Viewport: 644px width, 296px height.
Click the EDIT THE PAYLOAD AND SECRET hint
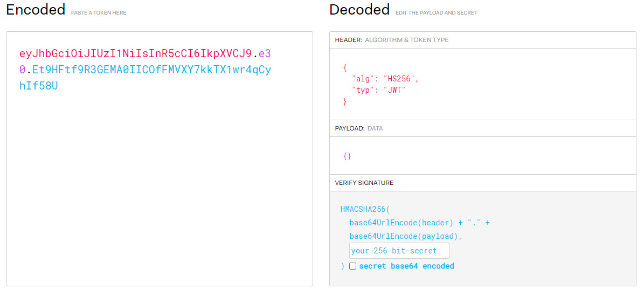pyautogui.click(x=436, y=13)
